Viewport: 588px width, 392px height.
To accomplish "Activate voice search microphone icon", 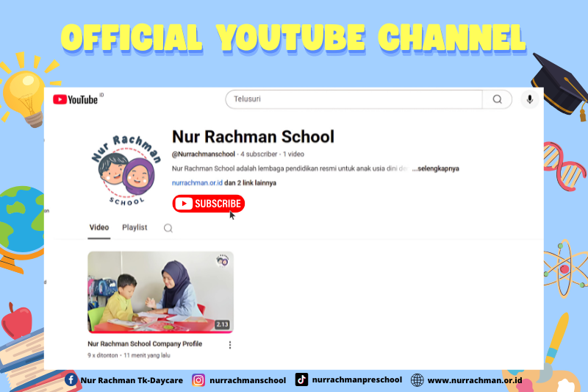I will (529, 99).
